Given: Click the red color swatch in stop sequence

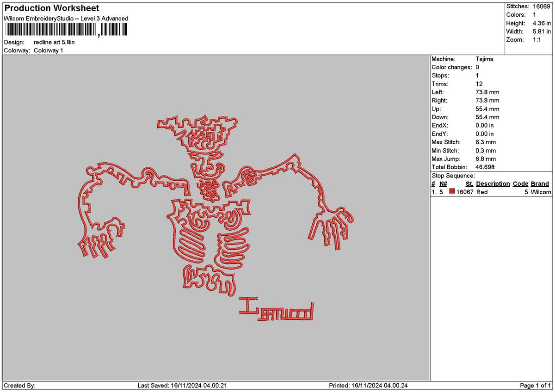Looking at the screenshot, I should pos(452,192).
